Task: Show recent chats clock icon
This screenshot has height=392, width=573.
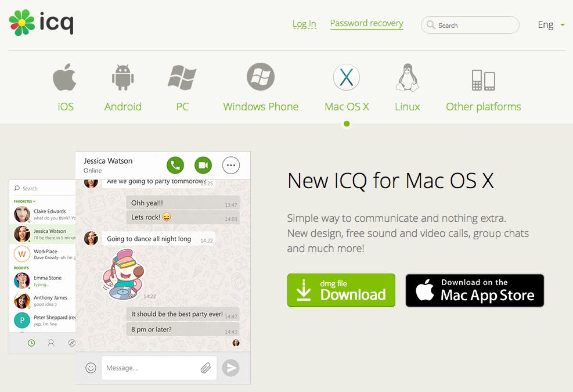Action: pos(31,343)
